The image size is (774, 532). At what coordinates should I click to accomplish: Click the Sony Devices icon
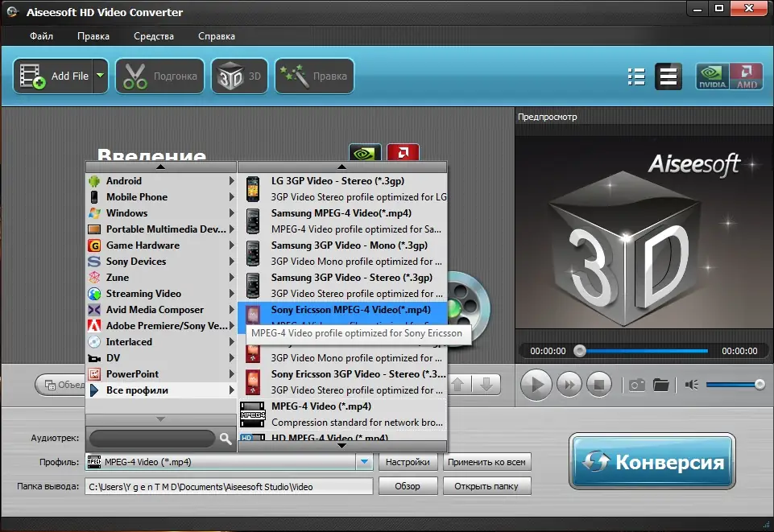93,262
